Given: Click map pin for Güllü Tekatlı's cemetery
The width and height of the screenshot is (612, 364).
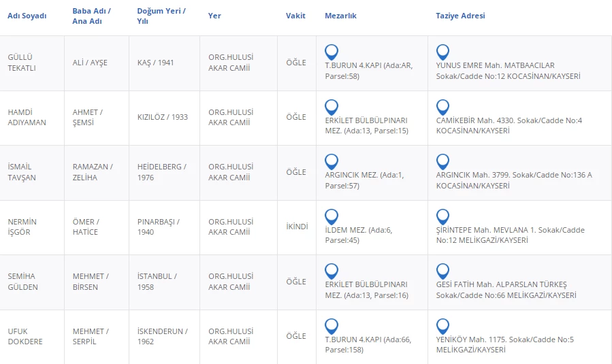Looking at the screenshot, I should 332,52.
